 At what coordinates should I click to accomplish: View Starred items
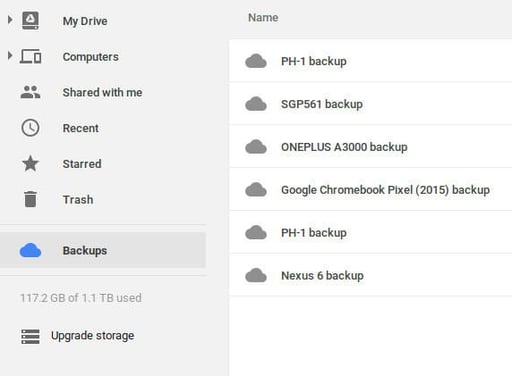click(82, 164)
